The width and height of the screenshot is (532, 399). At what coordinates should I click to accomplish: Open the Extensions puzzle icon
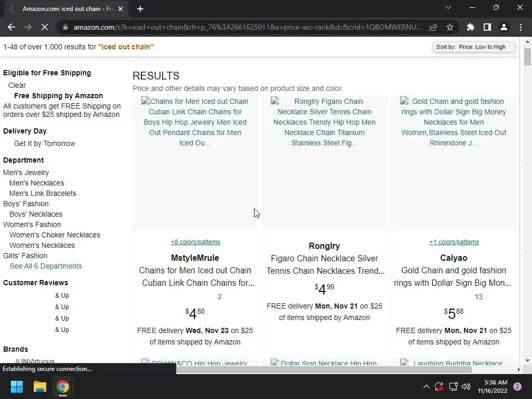click(471, 27)
